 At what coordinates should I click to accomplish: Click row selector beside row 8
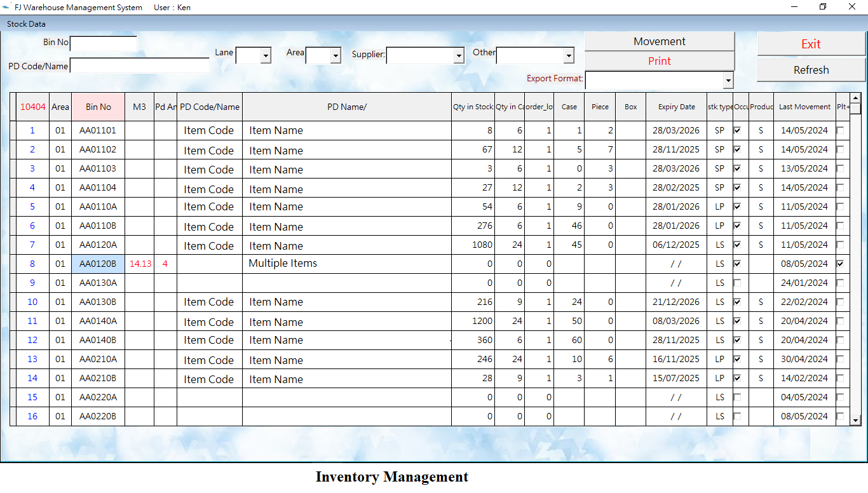(x=13, y=264)
